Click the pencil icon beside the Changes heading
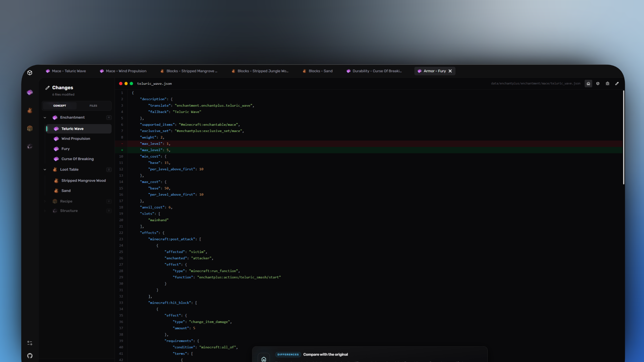644x362 pixels. coord(48,87)
